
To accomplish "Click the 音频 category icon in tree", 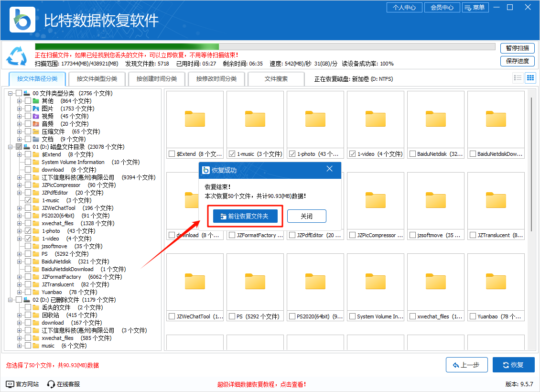I will coord(36,124).
